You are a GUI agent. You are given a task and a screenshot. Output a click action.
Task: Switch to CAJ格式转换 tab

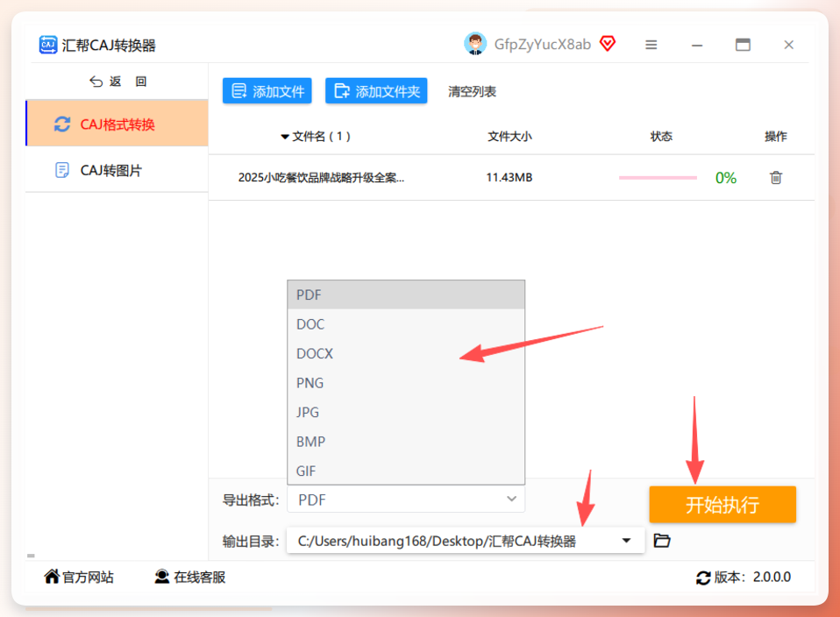tap(117, 124)
